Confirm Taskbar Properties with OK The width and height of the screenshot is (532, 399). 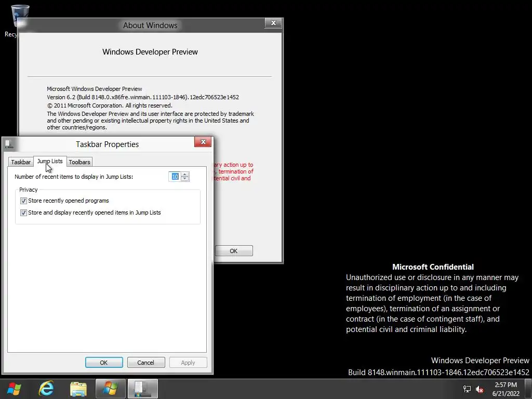[104, 362]
